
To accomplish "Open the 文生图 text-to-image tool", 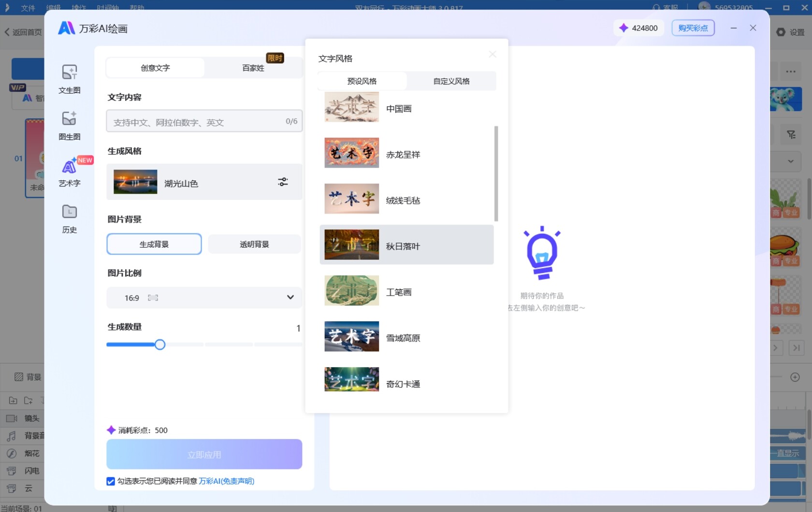I will point(69,79).
